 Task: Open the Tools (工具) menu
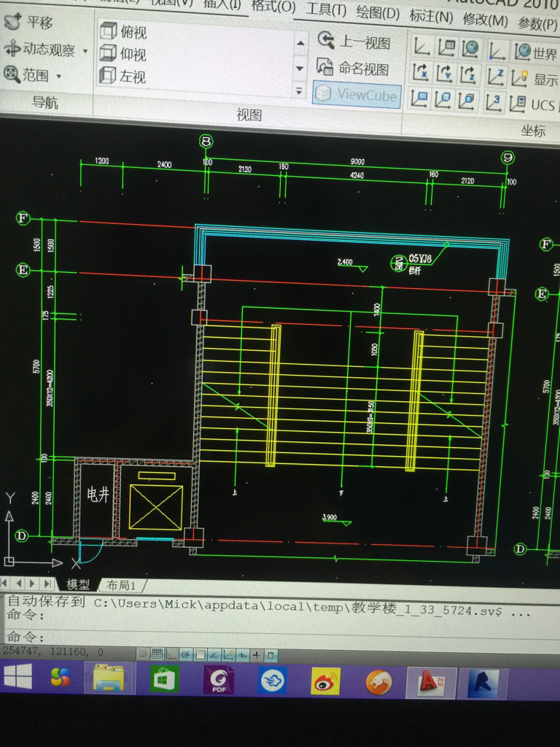click(x=326, y=9)
